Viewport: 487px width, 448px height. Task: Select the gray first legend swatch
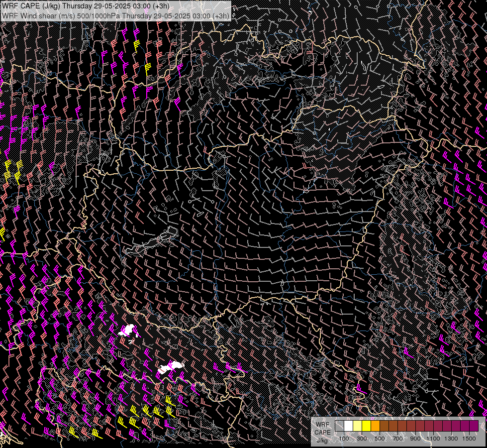tap(339, 426)
